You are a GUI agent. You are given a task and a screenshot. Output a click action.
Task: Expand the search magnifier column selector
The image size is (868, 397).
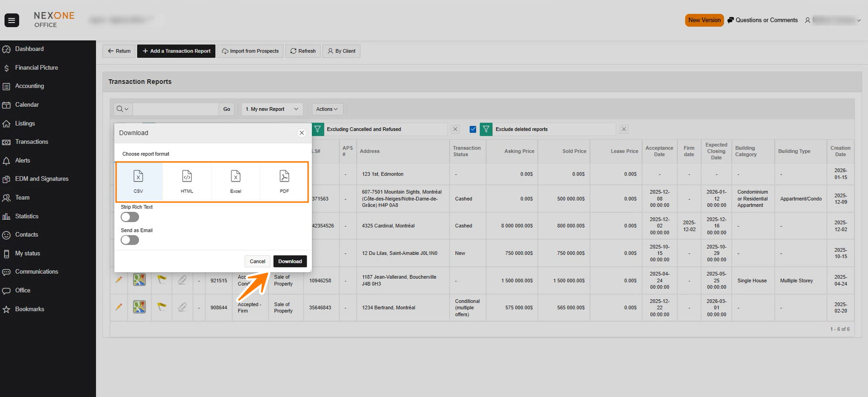click(123, 109)
